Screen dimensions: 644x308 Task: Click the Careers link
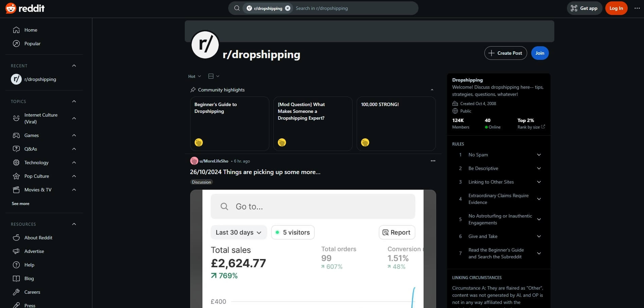click(32, 292)
